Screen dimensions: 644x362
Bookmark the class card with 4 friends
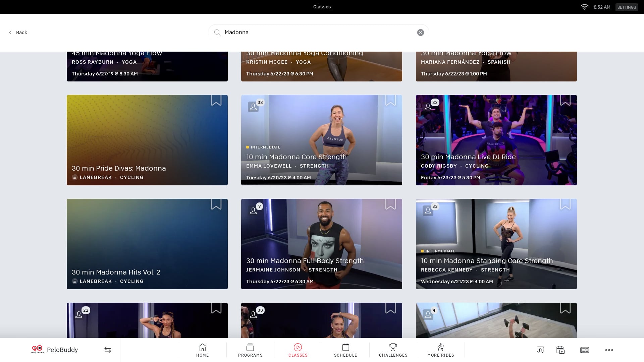pos(565,308)
